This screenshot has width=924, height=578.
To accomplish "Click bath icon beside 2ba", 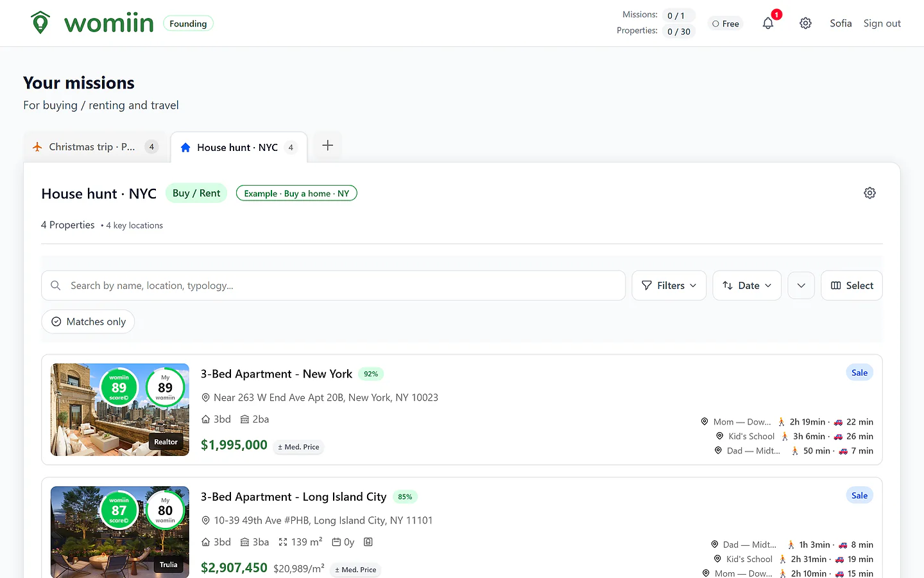I will [x=244, y=419].
